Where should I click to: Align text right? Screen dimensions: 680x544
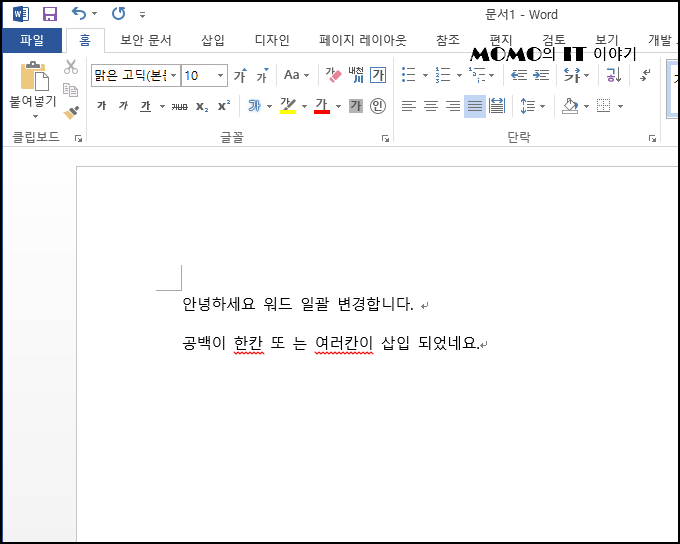pos(453,106)
